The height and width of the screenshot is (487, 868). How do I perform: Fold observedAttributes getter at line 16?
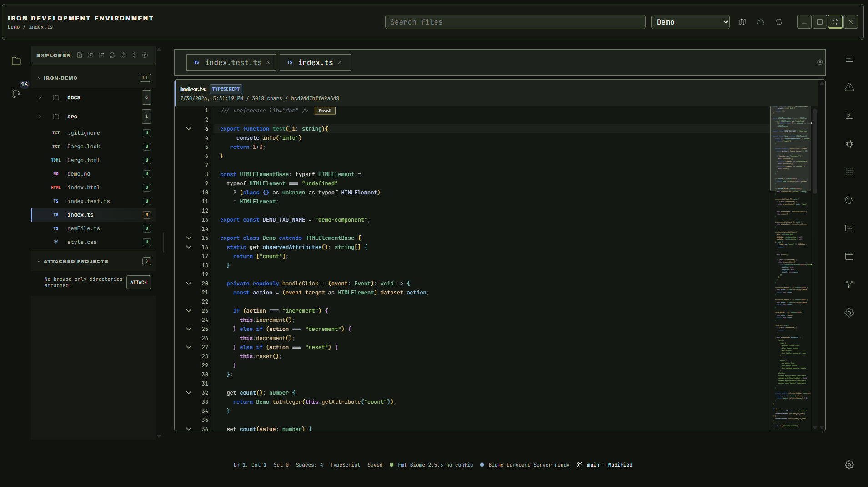click(x=189, y=247)
